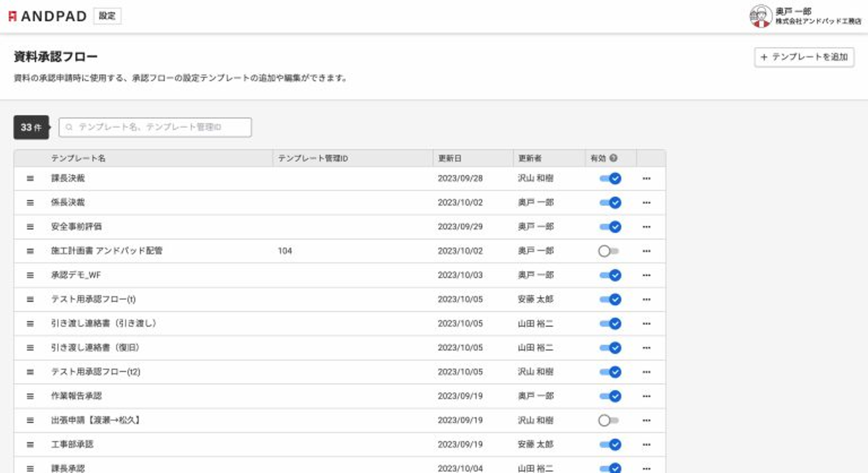Click drag handle for 引き渡し連絡書（引き渡し）
This screenshot has height=473, width=868.
click(30, 323)
